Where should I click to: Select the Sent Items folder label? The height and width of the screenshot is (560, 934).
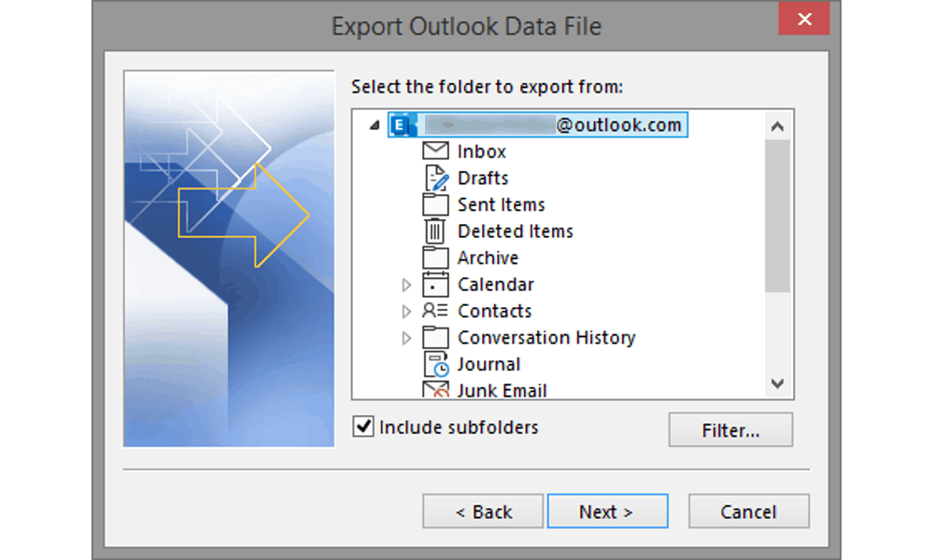click(501, 204)
